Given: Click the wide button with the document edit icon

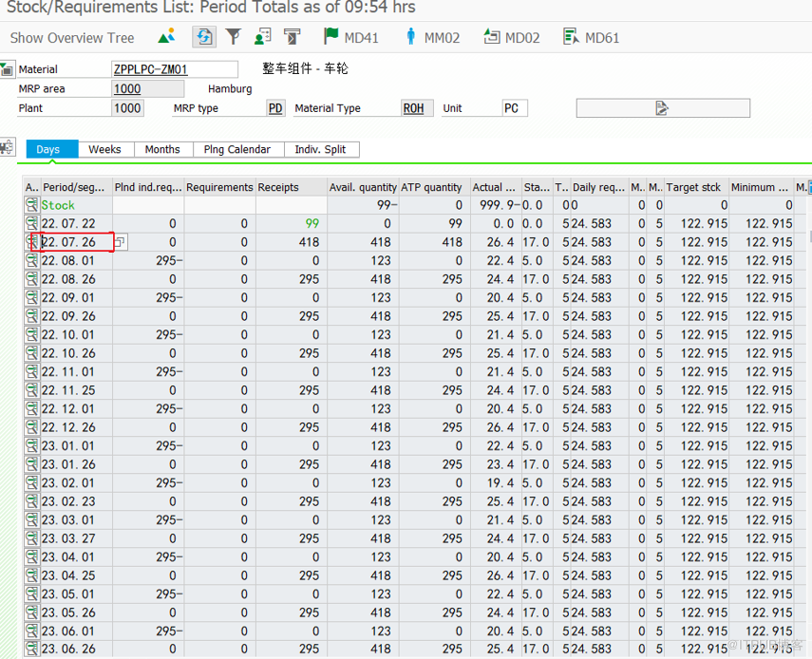Looking at the screenshot, I should 662,108.
